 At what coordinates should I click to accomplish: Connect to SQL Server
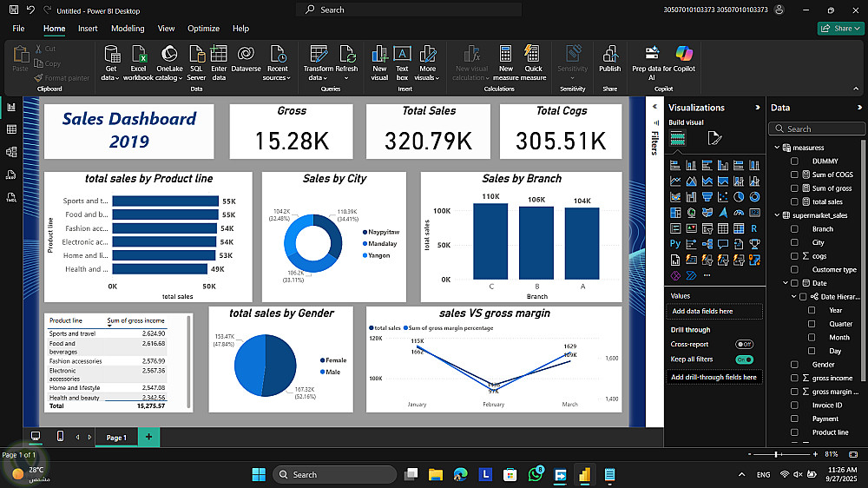pos(196,63)
